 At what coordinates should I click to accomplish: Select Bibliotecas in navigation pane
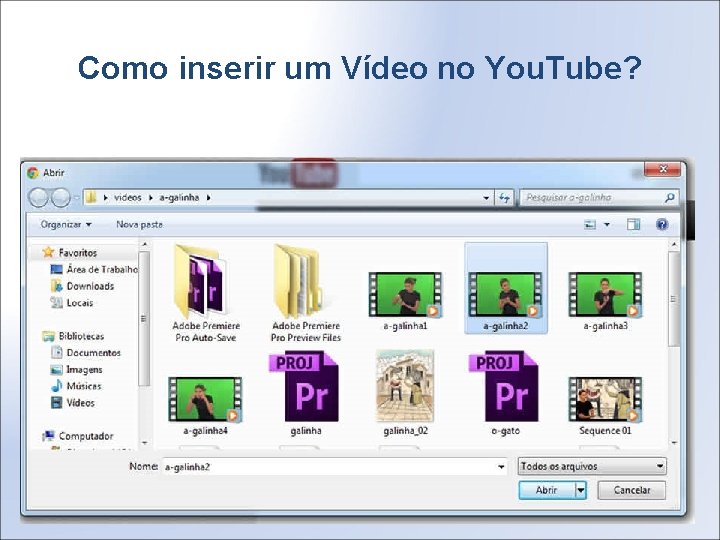click(x=73, y=336)
